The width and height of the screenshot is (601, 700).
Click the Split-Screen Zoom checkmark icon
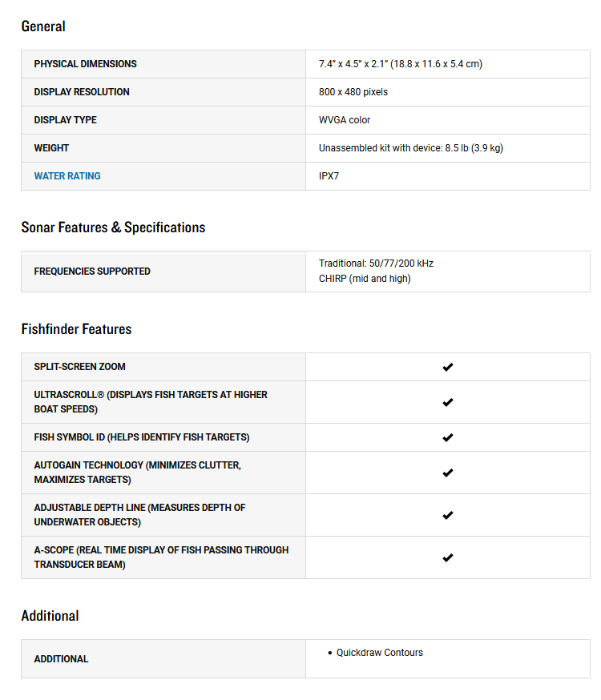(448, 367)
